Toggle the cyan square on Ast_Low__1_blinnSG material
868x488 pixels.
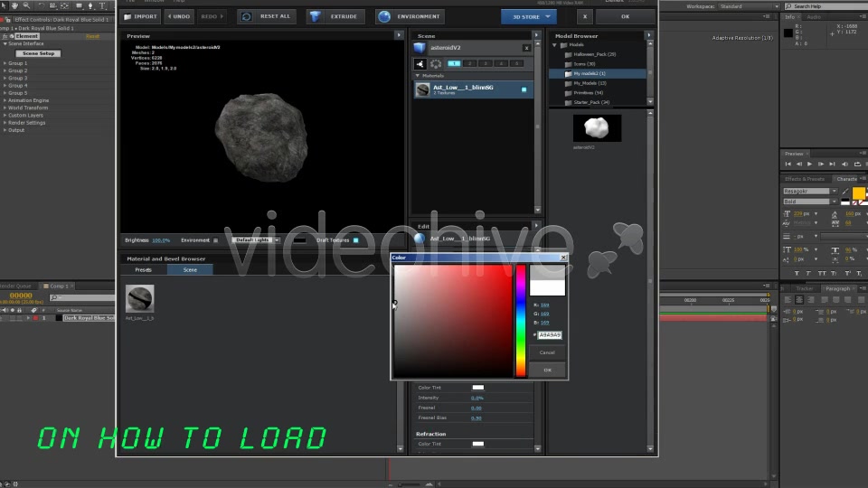click(524, 89)
